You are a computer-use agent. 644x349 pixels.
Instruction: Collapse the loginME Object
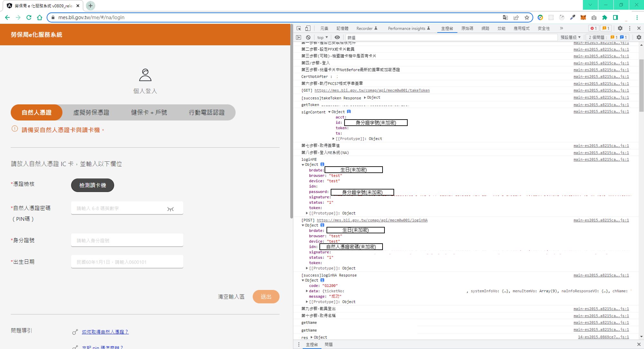click(303, 165)
